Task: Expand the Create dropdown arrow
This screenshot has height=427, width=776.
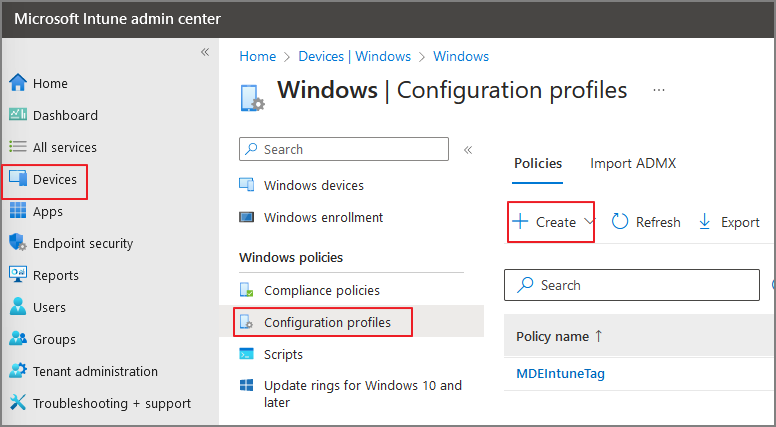Action: pos(589,221)
